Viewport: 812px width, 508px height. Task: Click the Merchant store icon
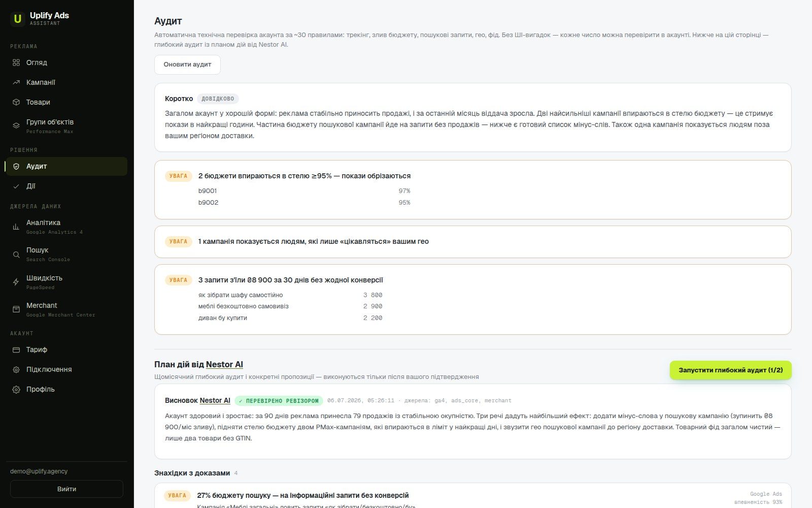[16, 309]
